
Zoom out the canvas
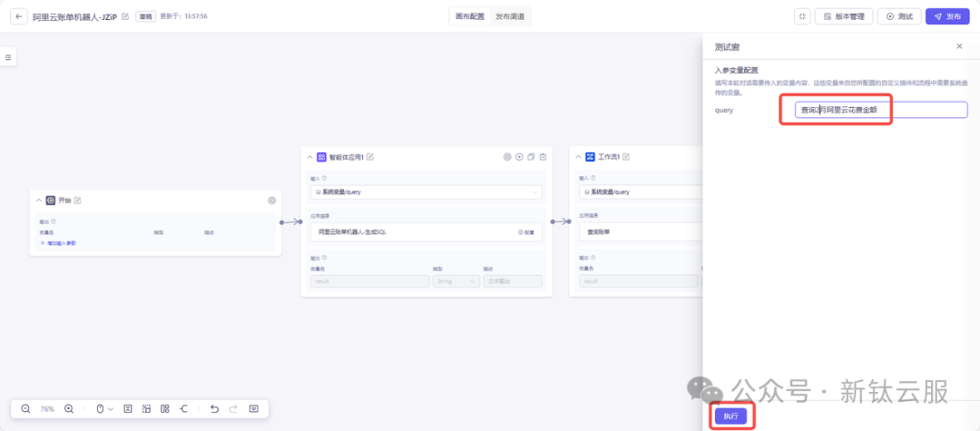tap(25, 408)
